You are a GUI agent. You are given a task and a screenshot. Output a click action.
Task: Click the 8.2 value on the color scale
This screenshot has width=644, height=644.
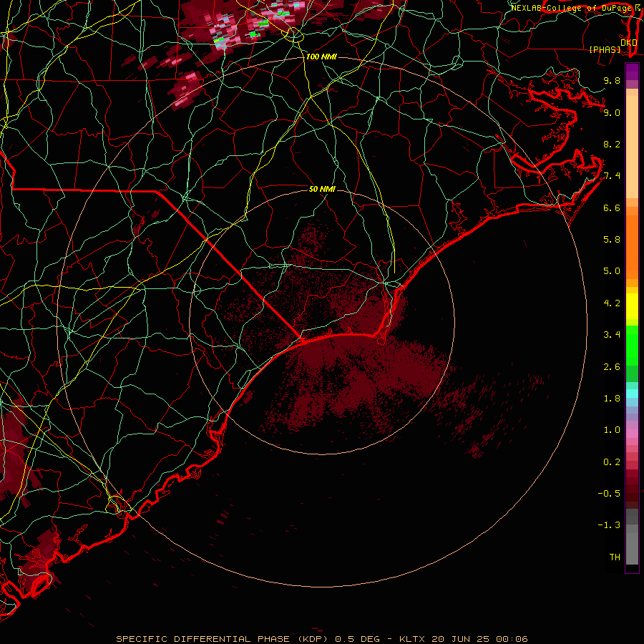click(612, 144)
